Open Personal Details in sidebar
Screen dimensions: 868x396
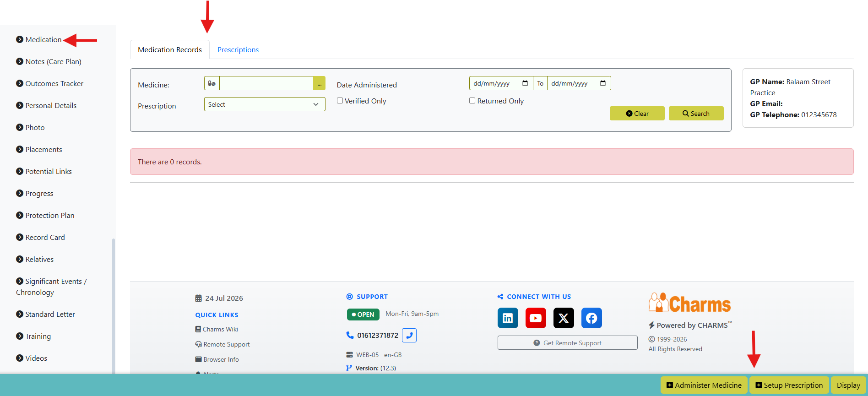tap(51, 105)
